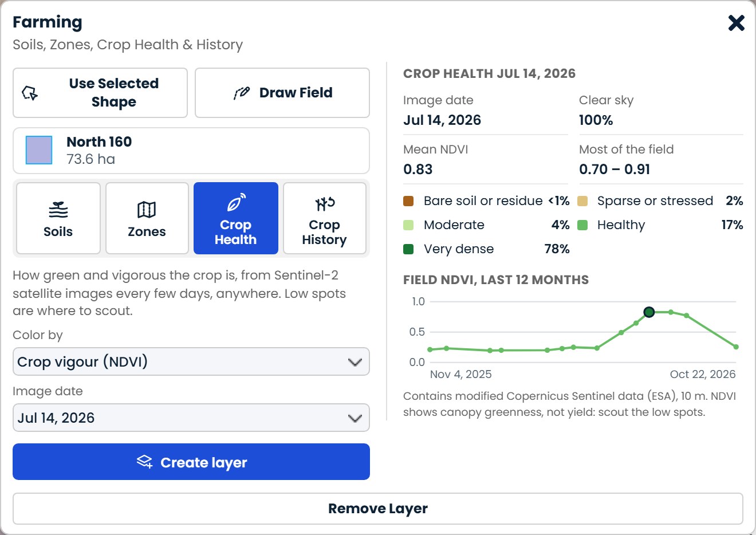Click the Healthy 17% value

click(732, 225)
